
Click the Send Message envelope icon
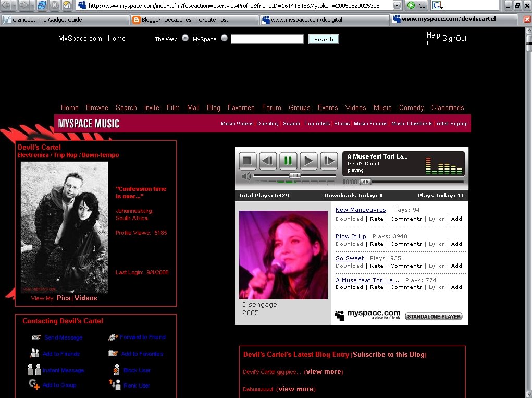coord(36,337)
